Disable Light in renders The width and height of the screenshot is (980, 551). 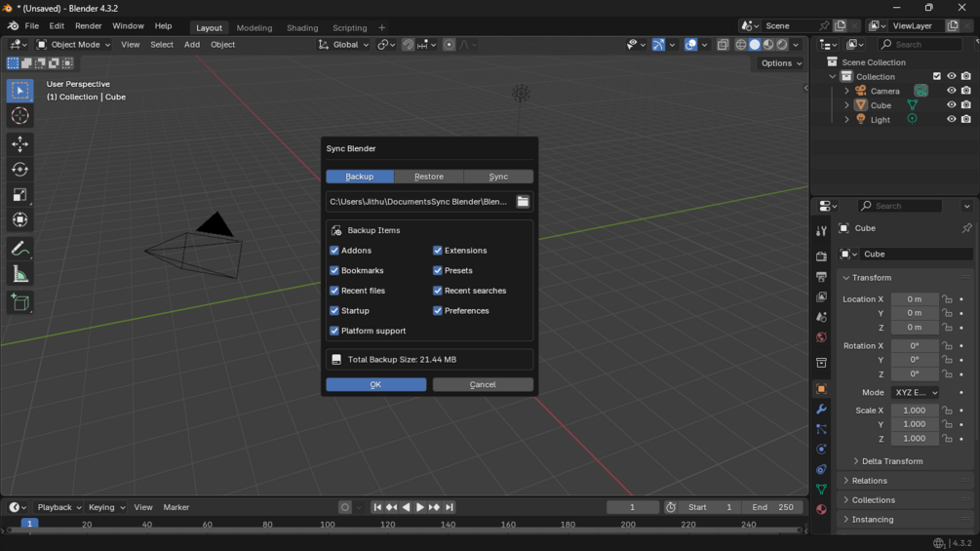(x=966, y=119)
